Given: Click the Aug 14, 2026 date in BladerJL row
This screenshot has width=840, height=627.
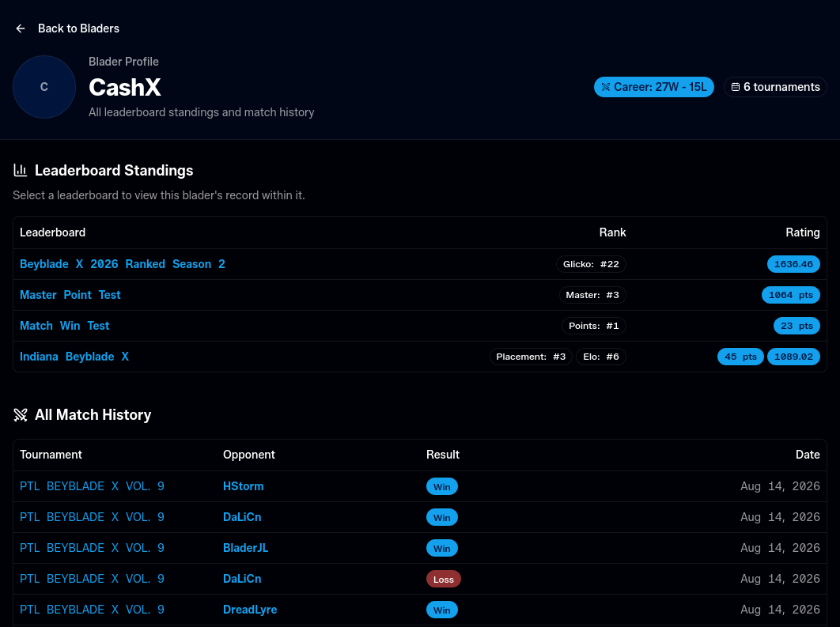Looking at the screenshot, I should tap(780, 548).
